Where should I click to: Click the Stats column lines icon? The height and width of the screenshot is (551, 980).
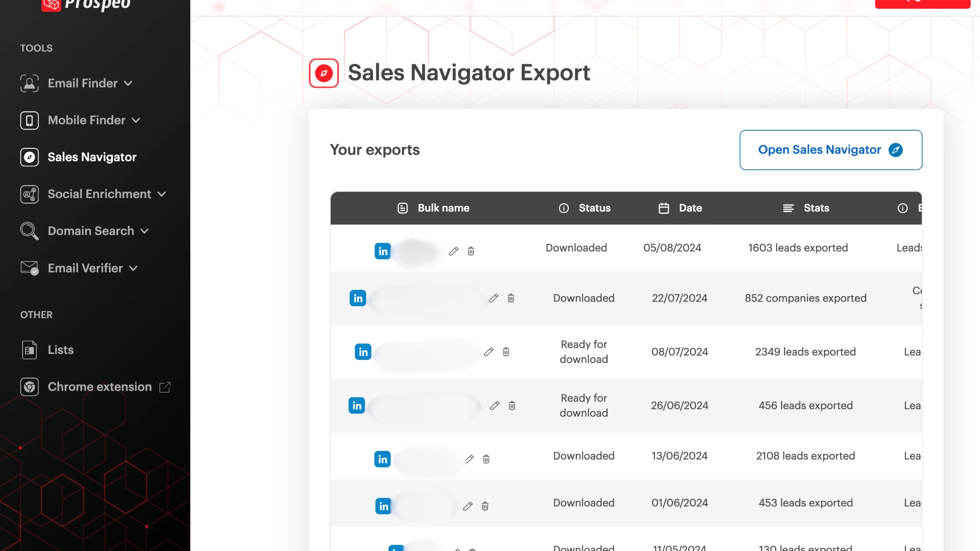788,208
